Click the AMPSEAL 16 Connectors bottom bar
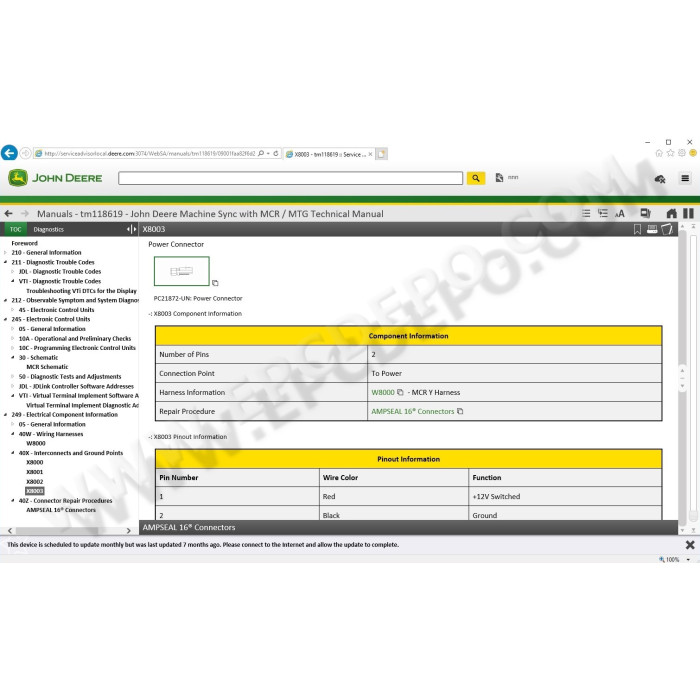This screenshot has width=700, height=700. click(x=408, y=527)
